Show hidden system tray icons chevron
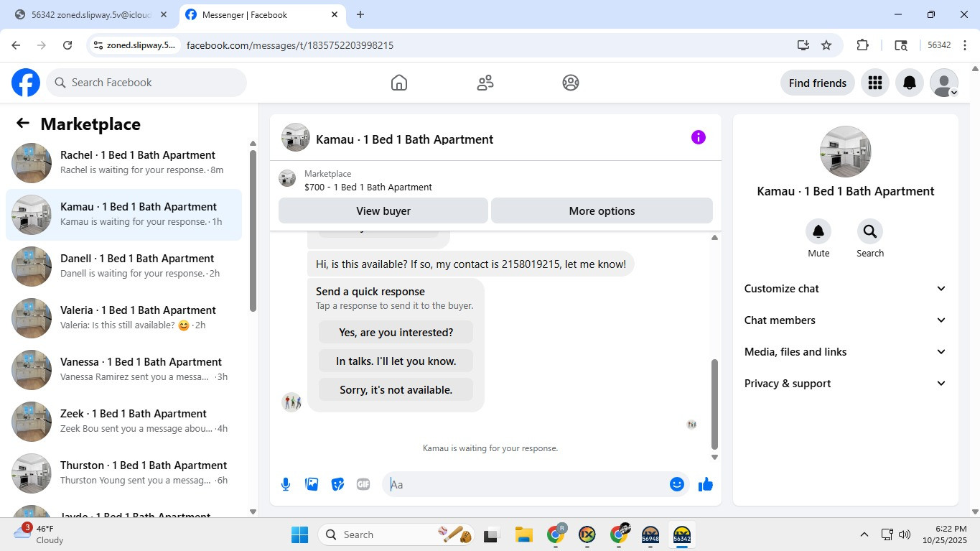Viewport: 980px width, 551px height. pos(864,534)
